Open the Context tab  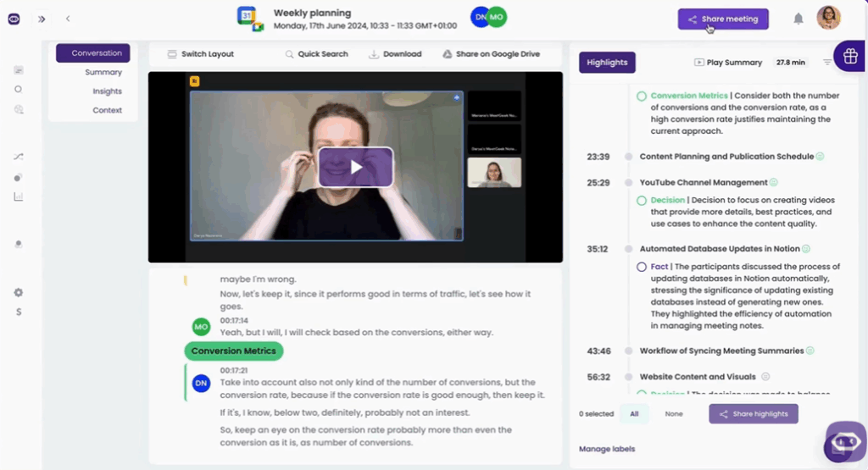[x=107, y=110]
